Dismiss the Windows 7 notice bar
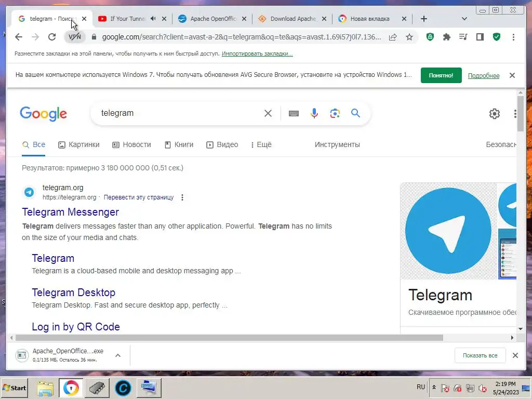 pos(512,75)
